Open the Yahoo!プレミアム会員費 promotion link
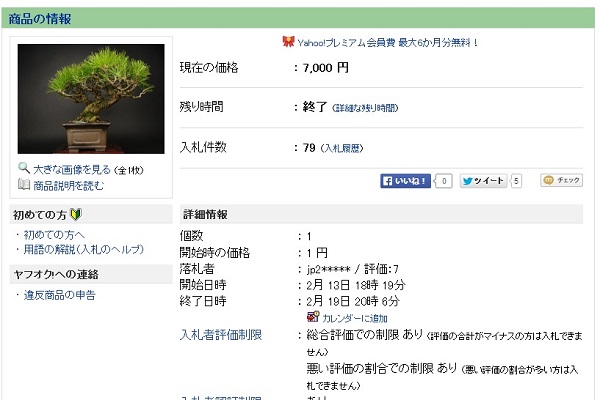The height and width of the screenshot is (400, 600). coord(388,42)
